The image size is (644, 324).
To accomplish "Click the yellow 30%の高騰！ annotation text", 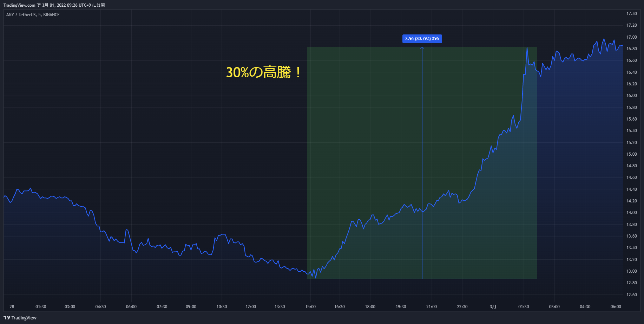I will coord(263,72).
